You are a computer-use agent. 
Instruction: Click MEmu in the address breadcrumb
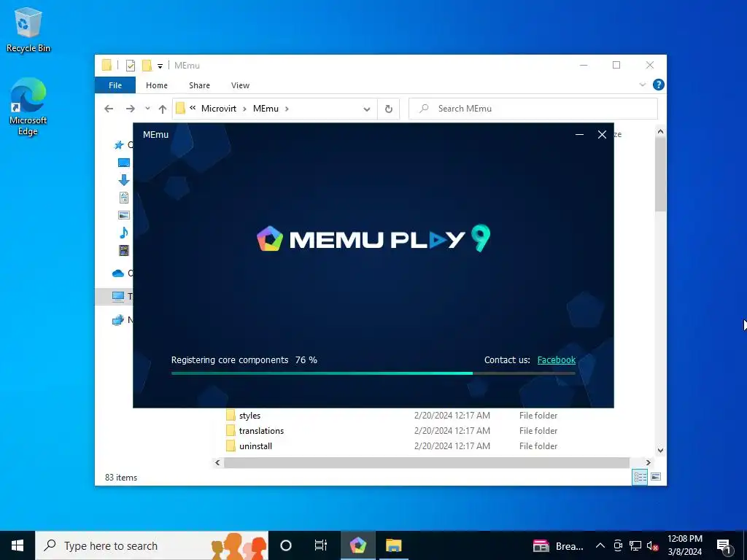coord(266,109)
